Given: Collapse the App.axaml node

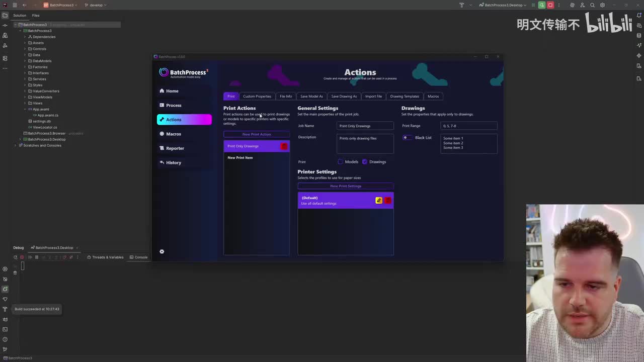Looking at the screenshot, I should point(25,109).
